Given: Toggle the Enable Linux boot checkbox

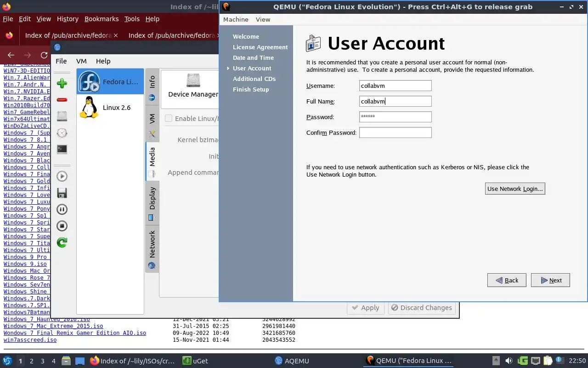Looking at the screenshot, I should coord(169,118).
